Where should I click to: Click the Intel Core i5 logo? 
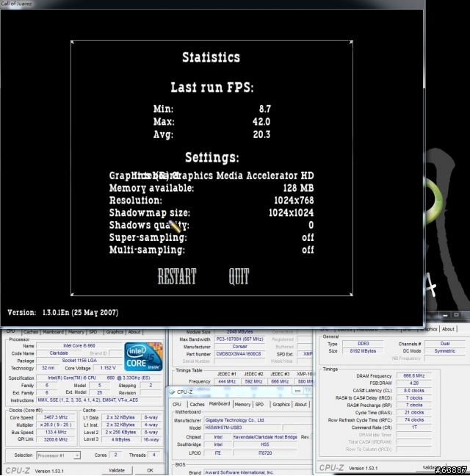coord(143,356)
